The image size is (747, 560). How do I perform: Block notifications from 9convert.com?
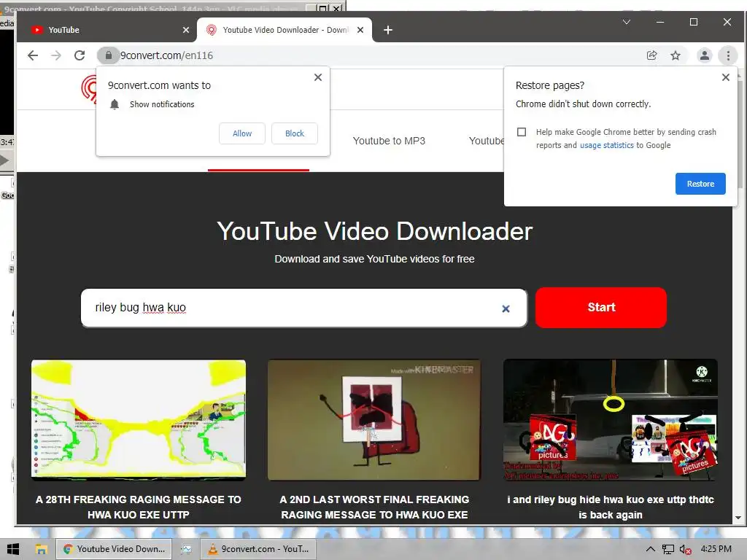click(295, 133)
